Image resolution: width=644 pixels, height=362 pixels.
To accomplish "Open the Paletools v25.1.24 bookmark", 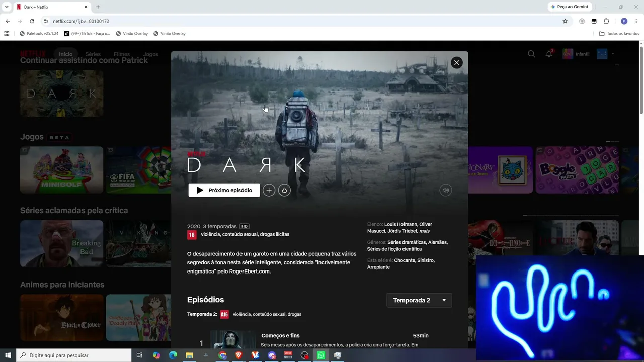I will click(39, 34).
